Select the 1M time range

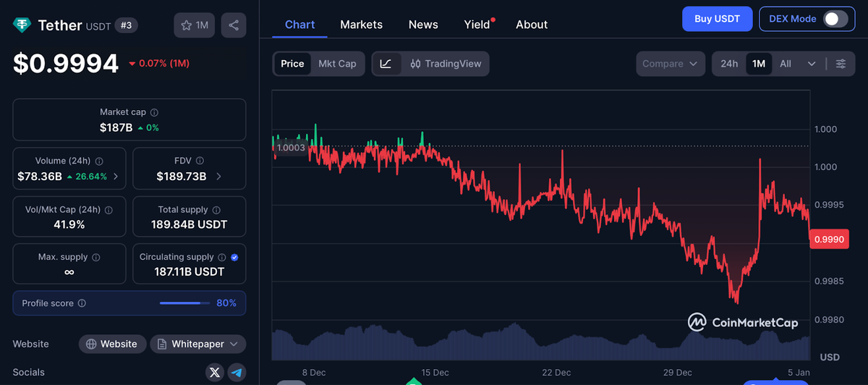[x=759, y=64]
